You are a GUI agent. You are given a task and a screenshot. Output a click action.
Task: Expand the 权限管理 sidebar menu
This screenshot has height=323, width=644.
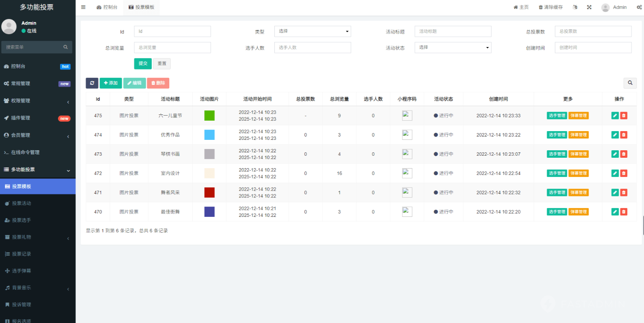[38, 101]
